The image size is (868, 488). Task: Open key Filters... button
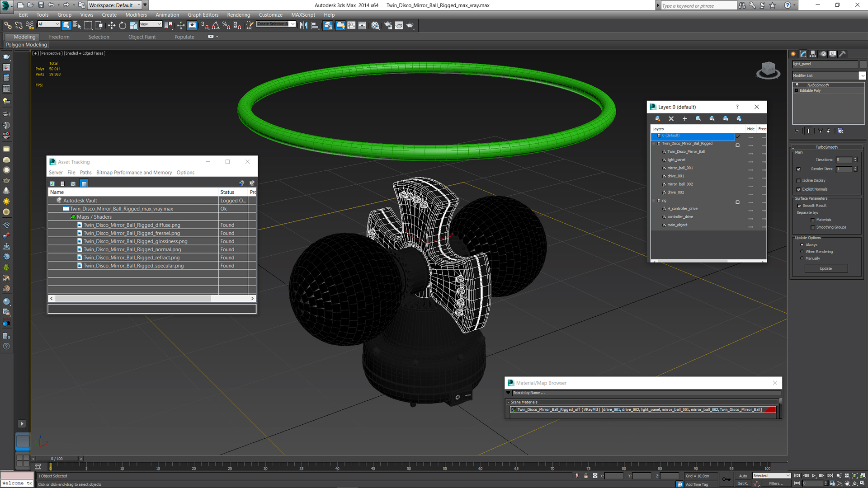click(x=776, y=483)
